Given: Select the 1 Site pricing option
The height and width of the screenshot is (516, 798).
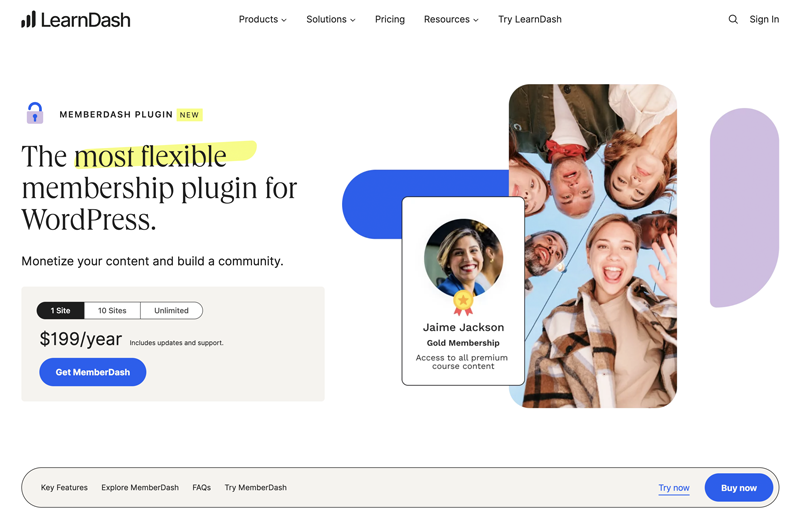Looking at the screenshot, I should click(x=61, y=310).
